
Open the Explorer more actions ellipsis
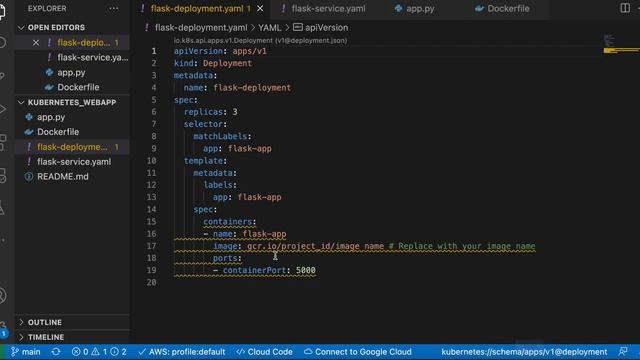pos(113,9)
